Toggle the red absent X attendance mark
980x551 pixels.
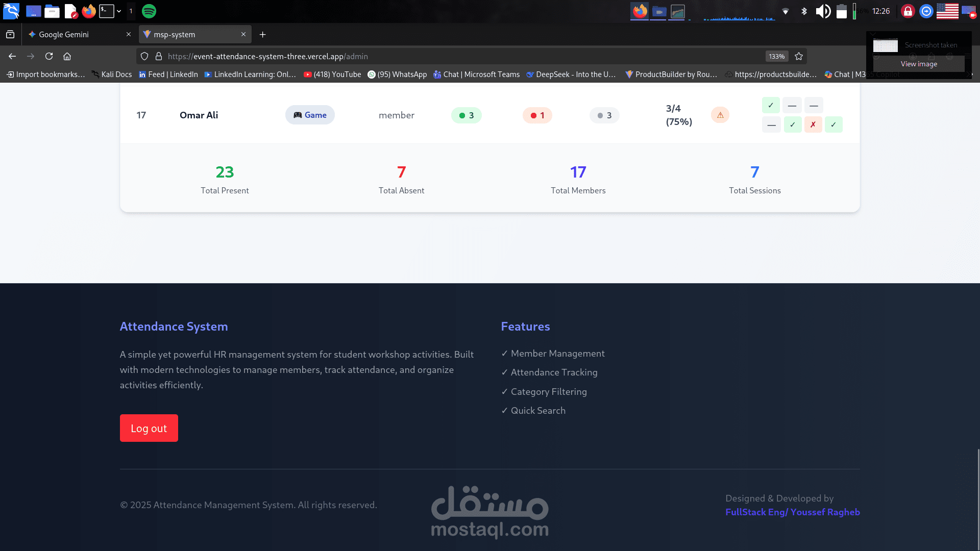pyautogui.click(x=813, y=124)
